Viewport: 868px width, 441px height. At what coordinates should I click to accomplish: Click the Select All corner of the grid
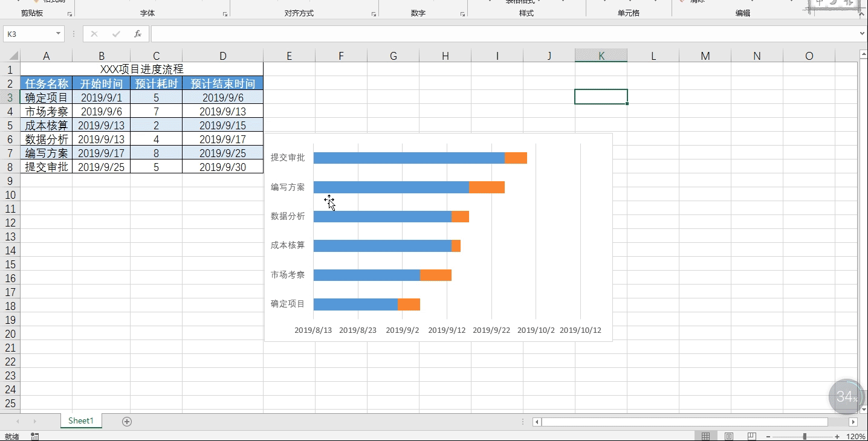coord(10,56)
